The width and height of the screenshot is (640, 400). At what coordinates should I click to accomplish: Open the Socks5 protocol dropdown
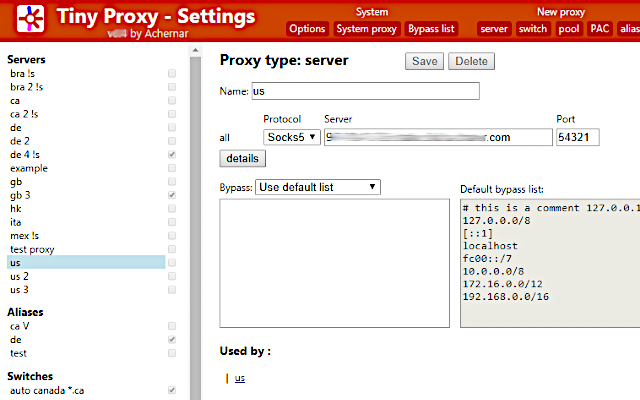tap(291, 137)
